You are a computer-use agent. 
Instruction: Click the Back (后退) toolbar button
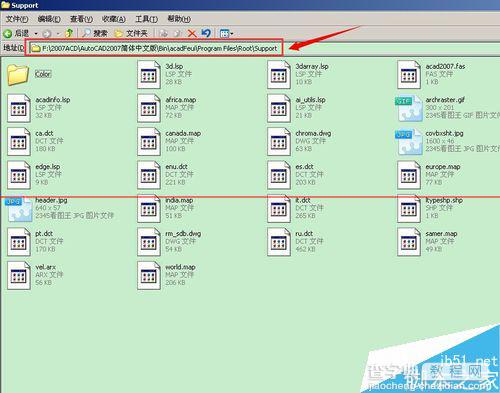point(16,33)
